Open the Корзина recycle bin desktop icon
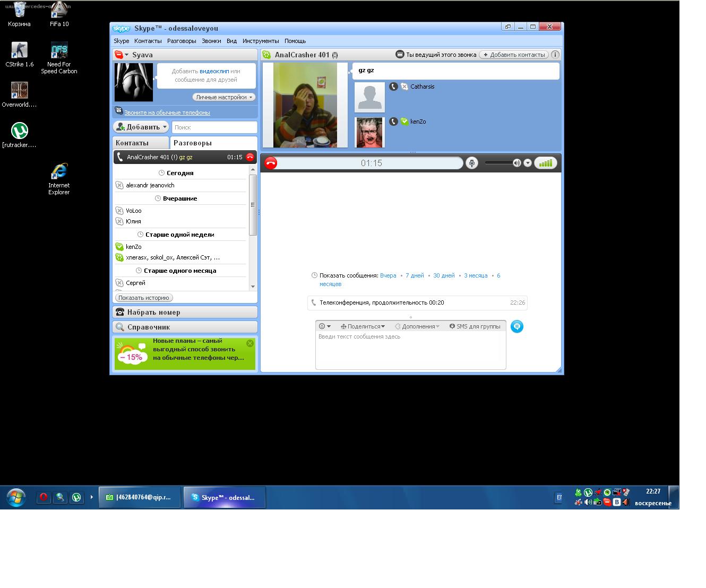706x588 pixels. [20, 14]
